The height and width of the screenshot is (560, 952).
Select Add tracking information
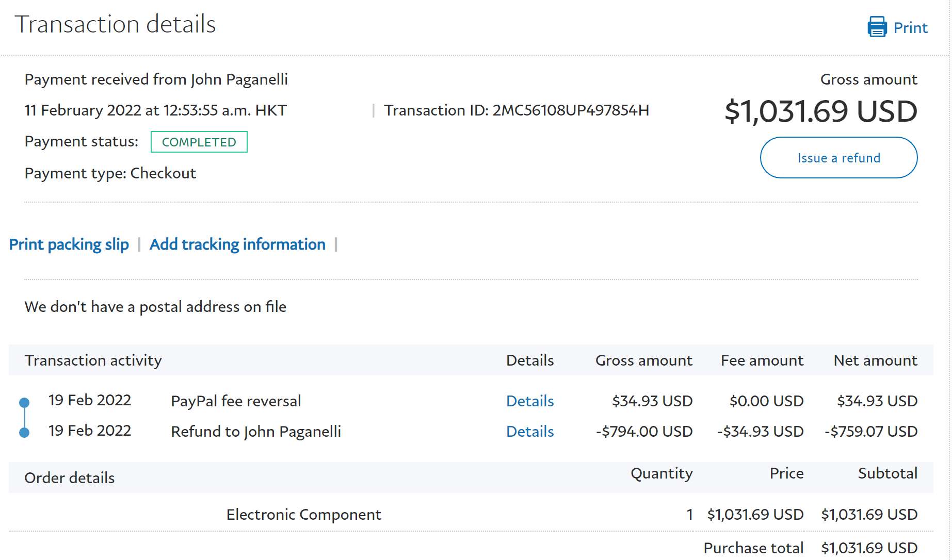coord(237,244)
